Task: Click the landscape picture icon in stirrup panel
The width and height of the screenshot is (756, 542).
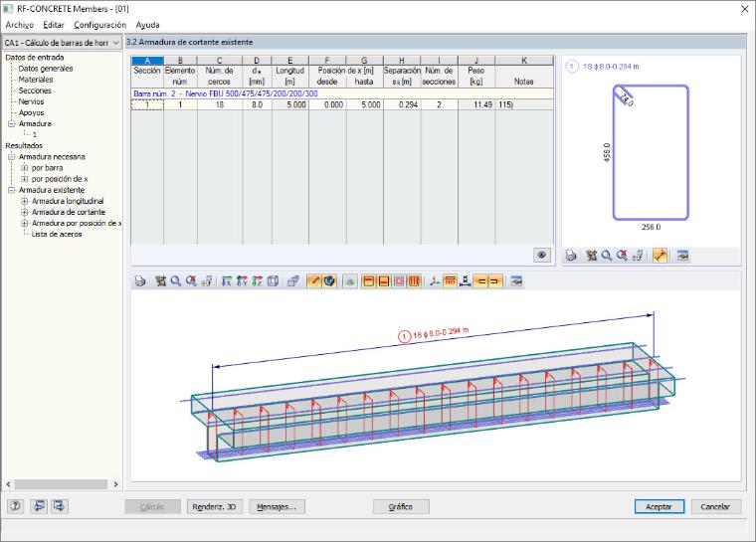Action: 682,256
